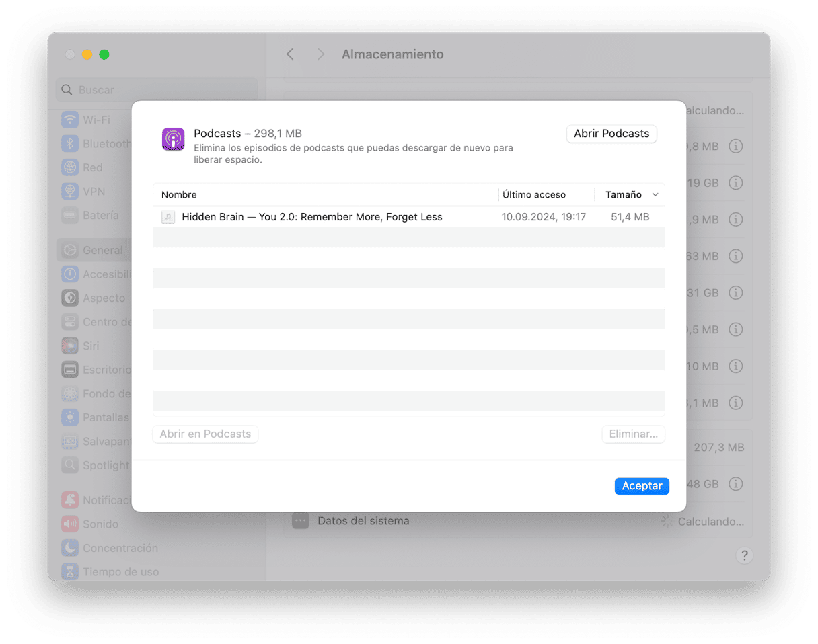Open the Escritorio dock icon in sidebar

click(x=70, y=369)
